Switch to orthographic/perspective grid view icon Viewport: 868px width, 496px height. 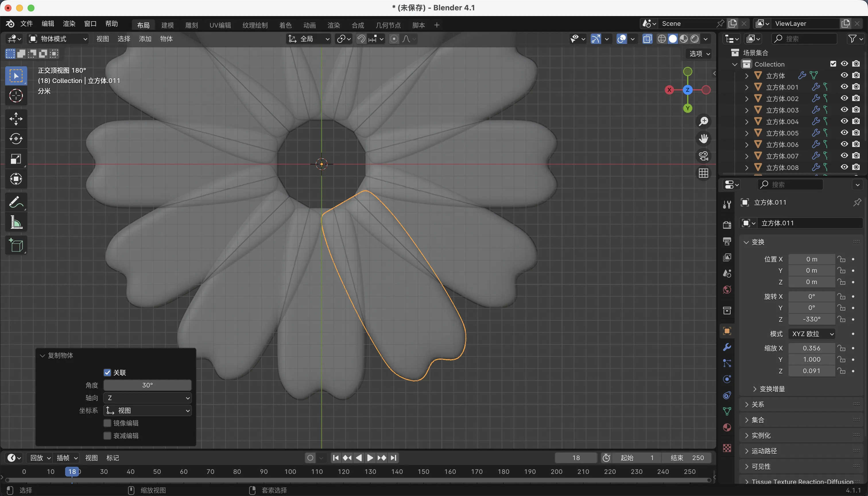[x=703, y=173]
